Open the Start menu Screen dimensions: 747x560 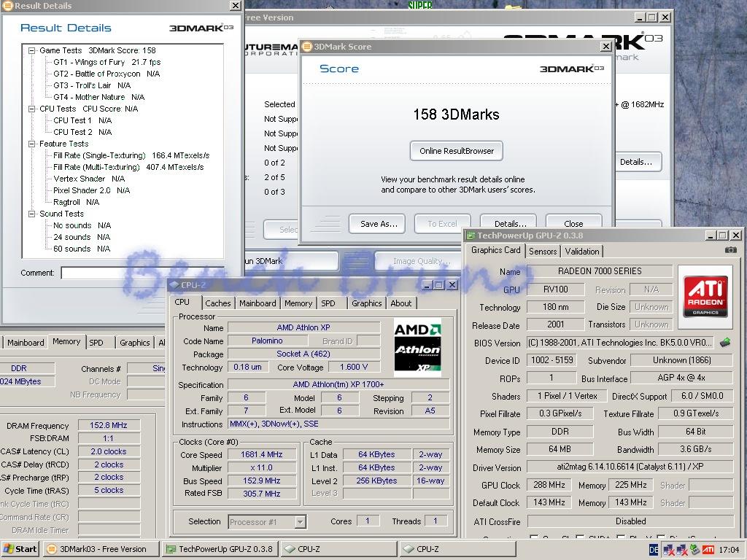click(20, 549)
